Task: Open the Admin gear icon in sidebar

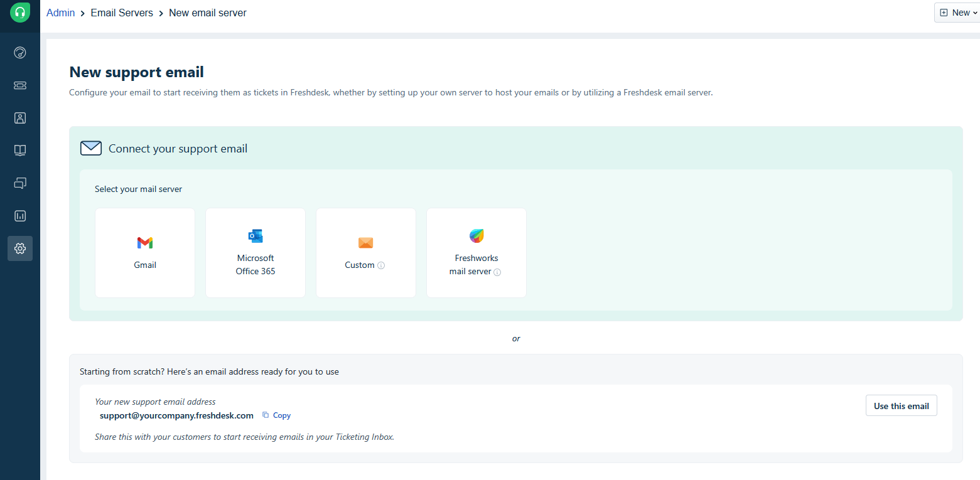Action: [x=20, y=248]
